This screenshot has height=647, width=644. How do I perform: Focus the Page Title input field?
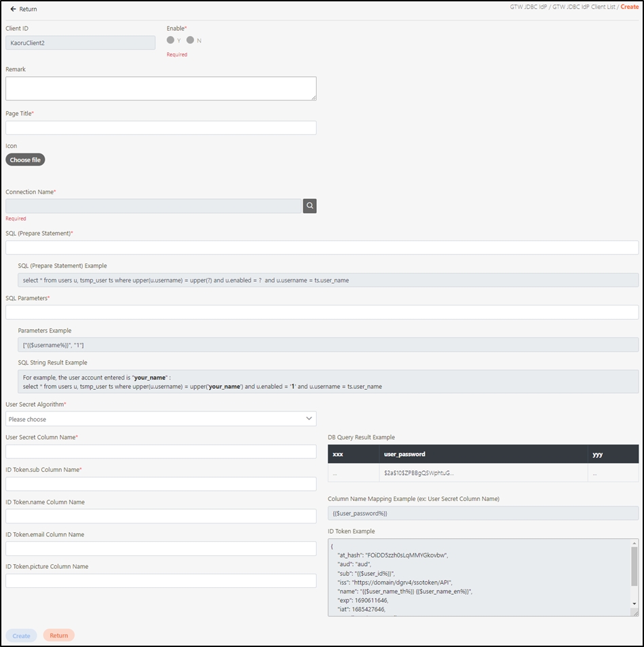(x=161, y=128)
